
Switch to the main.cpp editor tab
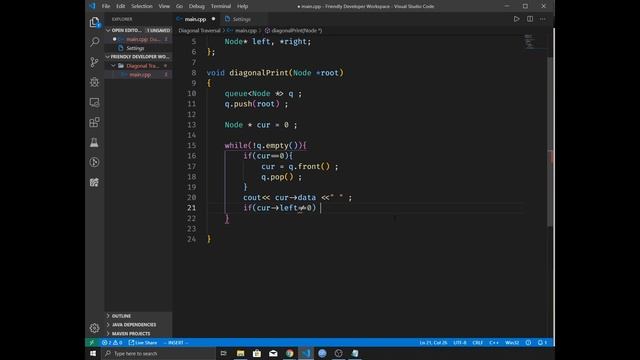pos(196,19)
